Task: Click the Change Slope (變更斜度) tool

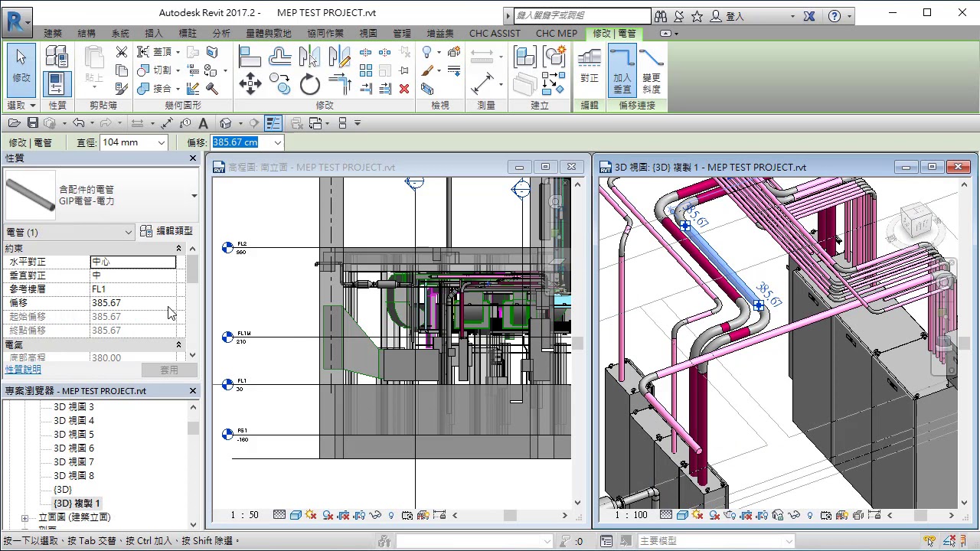Action: (x=652, y=69)
